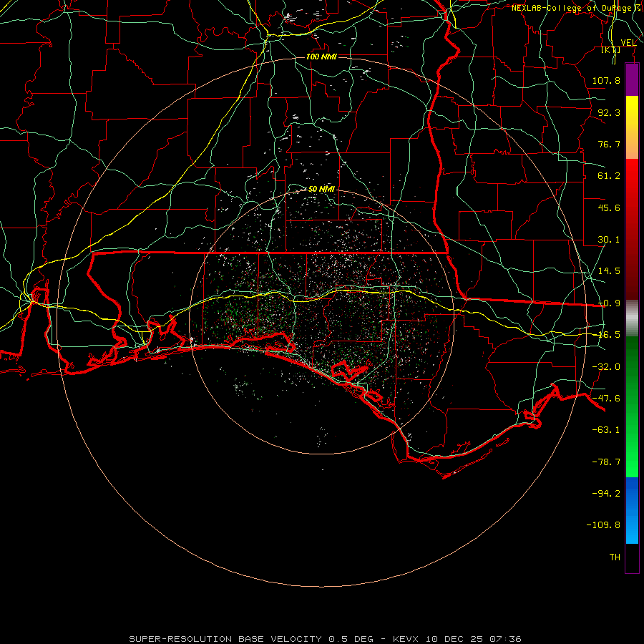Click the 76.7 scale value
This screenshot has width=644, height=644.
tap(609, 144)
